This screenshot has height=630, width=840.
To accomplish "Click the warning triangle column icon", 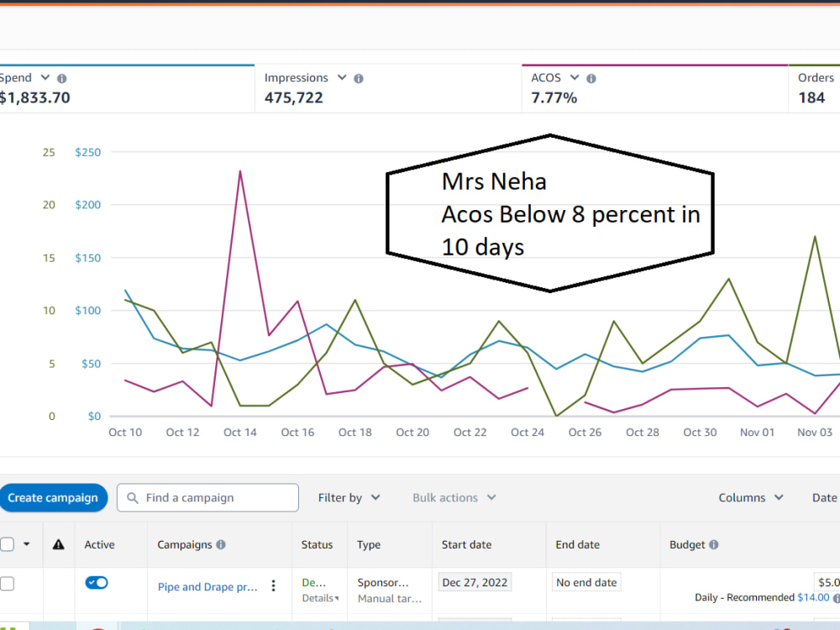I will click(59, 544).
